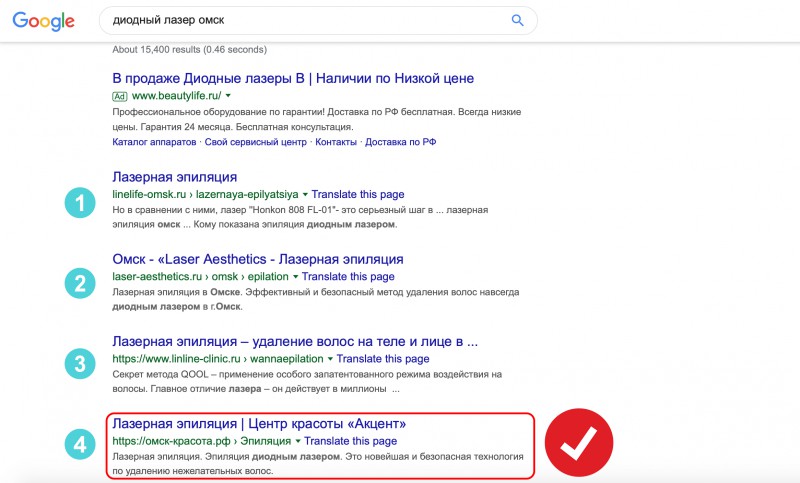Expand dropdown arrow beside www.beautylife.ru
Screen dimensions: 800x483
point(229,96)
